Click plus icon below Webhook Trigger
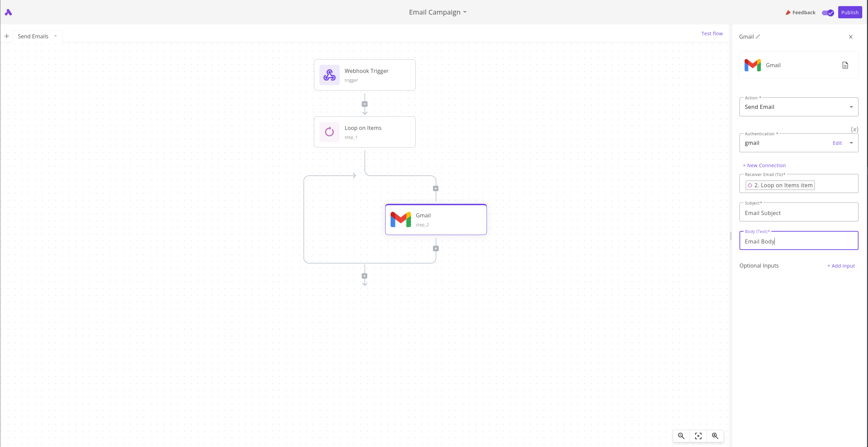868x447 pixels. (364, 104)
